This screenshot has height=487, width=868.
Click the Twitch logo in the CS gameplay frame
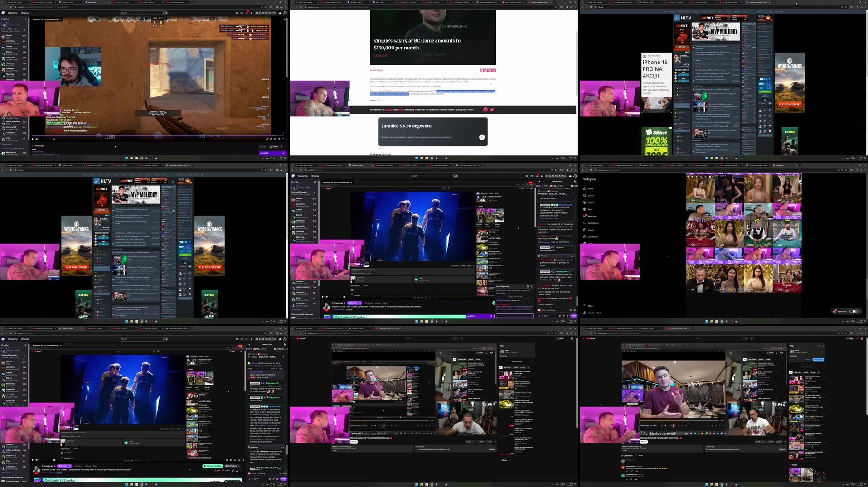click(x=3, y=13)
